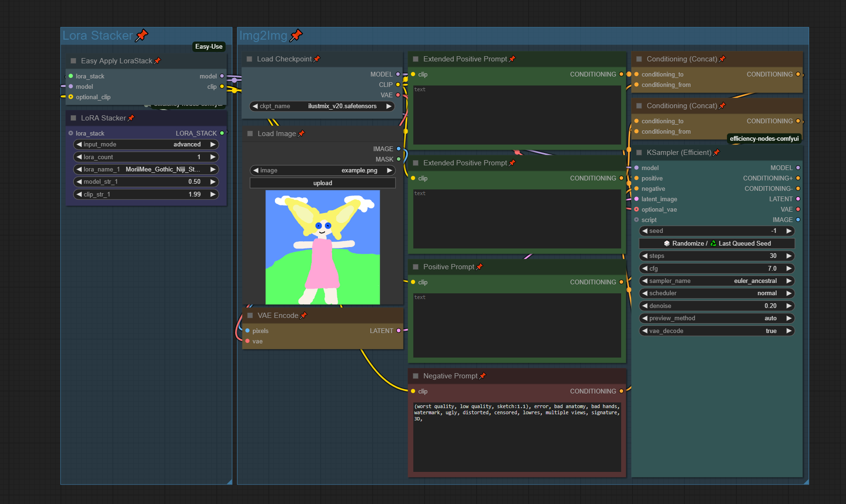Collapse the Easy Apply LoraStack node toggle
The width and height of the screenshot is (846, 504).
pos(73,61)
